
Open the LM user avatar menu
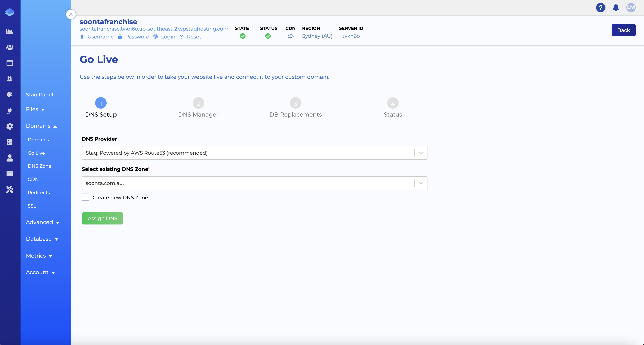coord(631,8)
